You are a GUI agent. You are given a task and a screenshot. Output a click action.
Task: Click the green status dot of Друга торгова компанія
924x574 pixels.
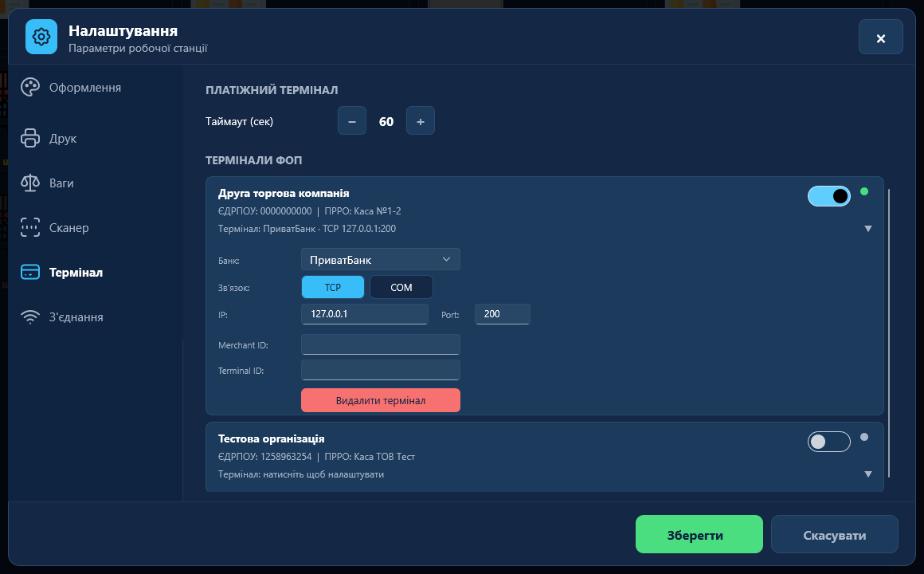tap(864, 191)
